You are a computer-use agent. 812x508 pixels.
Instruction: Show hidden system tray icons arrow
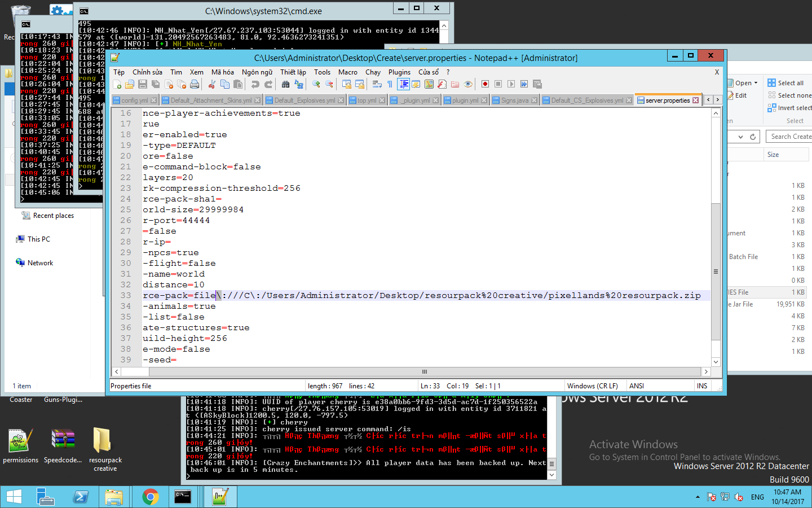click(698, 497)
